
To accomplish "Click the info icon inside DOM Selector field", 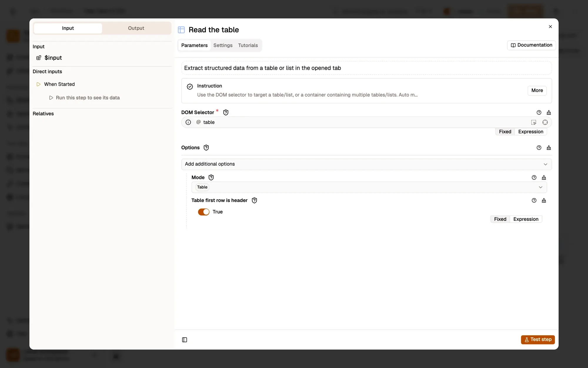I will pos(188,122).
